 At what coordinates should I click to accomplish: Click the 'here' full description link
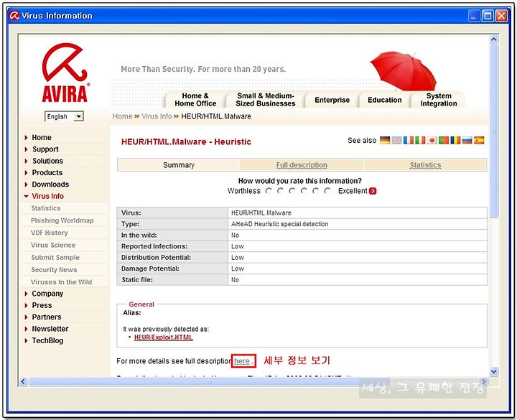[242, 361]
